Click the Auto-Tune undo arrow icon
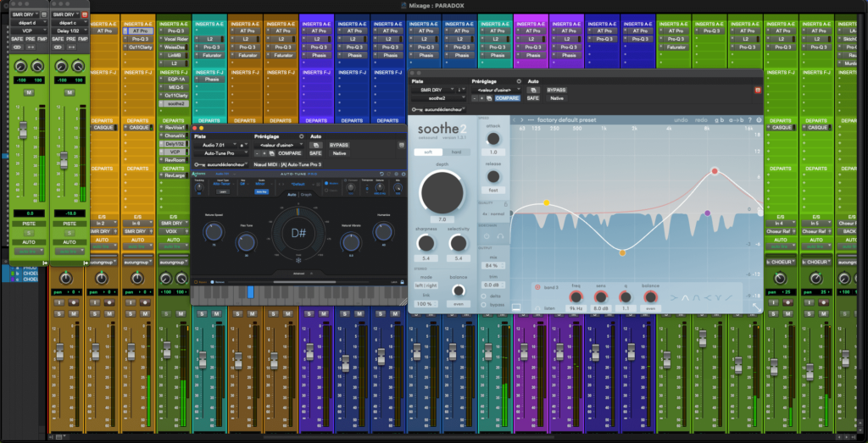Viewport: 868px width, 443px height. [381, 174]
